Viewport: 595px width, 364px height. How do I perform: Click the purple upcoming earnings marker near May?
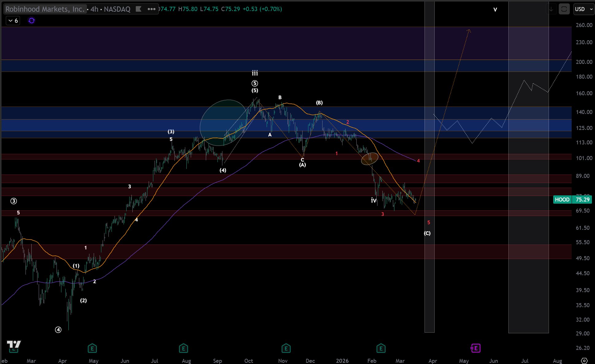(475, 348)
